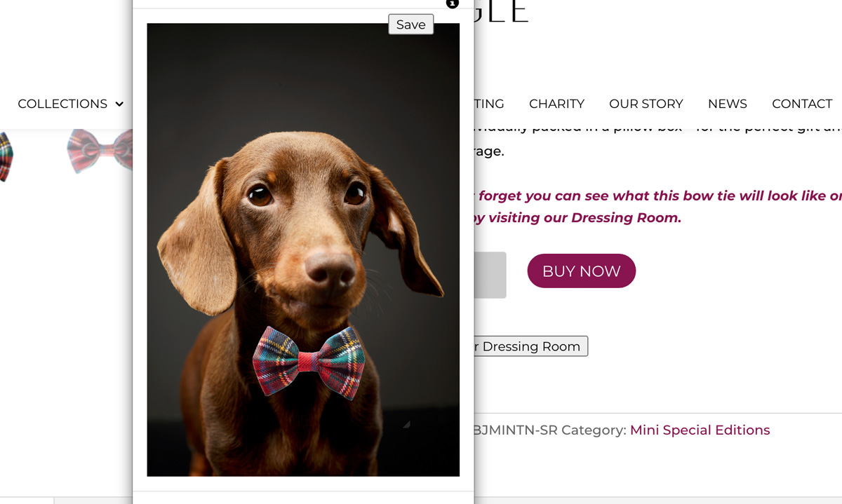842x504 pixels.
Task: Click the partially visible site logo text
Action: 501,12
